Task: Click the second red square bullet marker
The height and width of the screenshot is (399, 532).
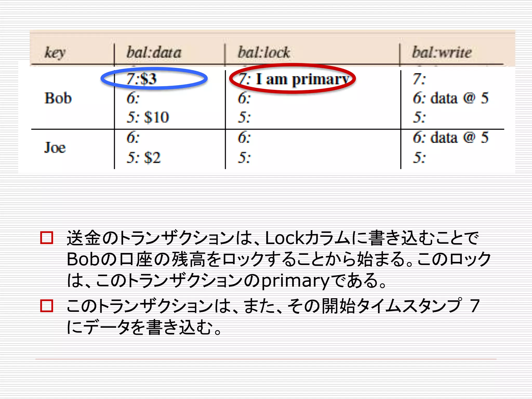Action: tap(47, 305)
